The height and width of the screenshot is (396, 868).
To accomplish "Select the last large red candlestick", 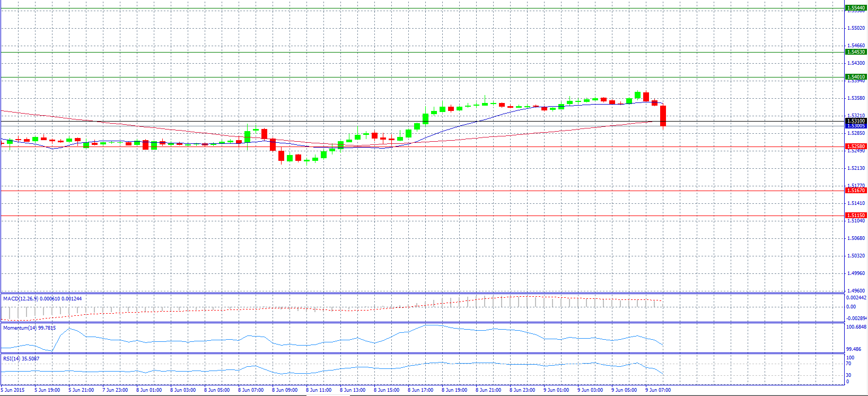I will tap(663, 116).
